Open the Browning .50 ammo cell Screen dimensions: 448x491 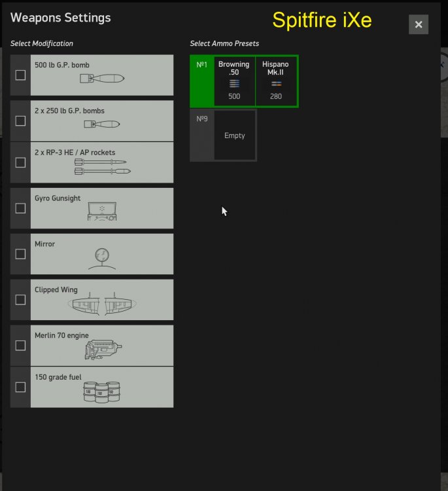[x=234, y=81]
